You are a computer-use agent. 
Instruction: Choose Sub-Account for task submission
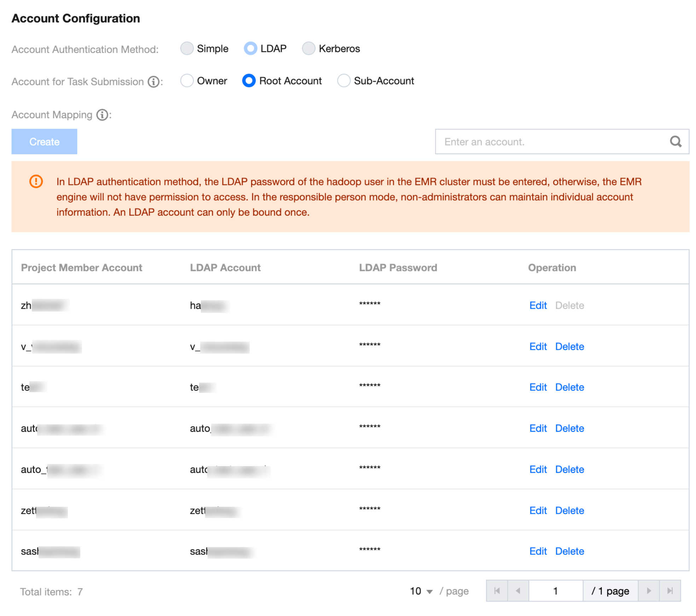[343, 81]
